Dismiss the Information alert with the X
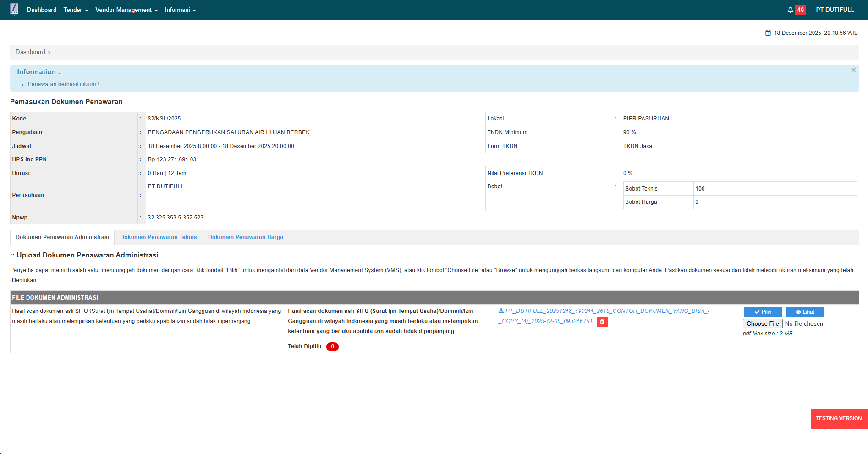Image resolution: width=868 pixels, height=454 pixels. 853,70
